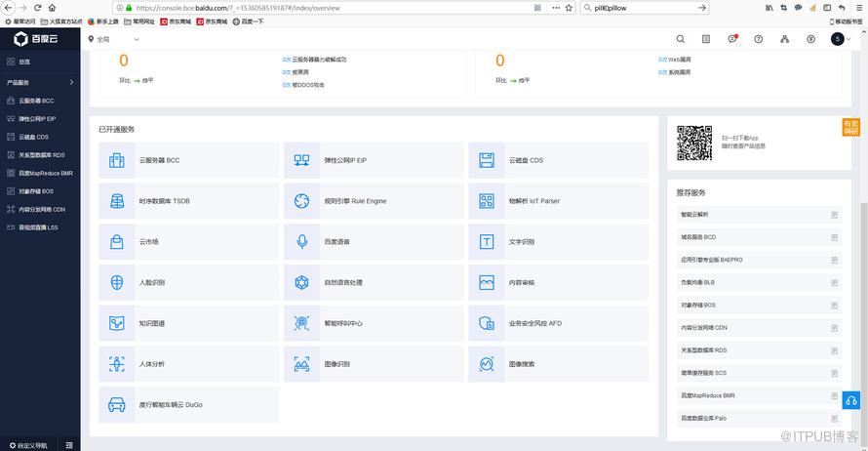Open the 百度一下 bookmark
The width and height of the screenshot is (868, 451).
[x=248, y=21]
